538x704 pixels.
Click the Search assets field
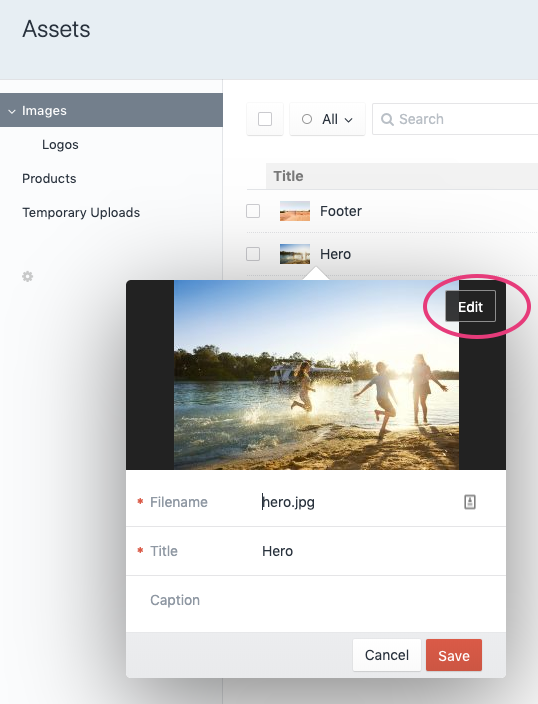[455, 119]
